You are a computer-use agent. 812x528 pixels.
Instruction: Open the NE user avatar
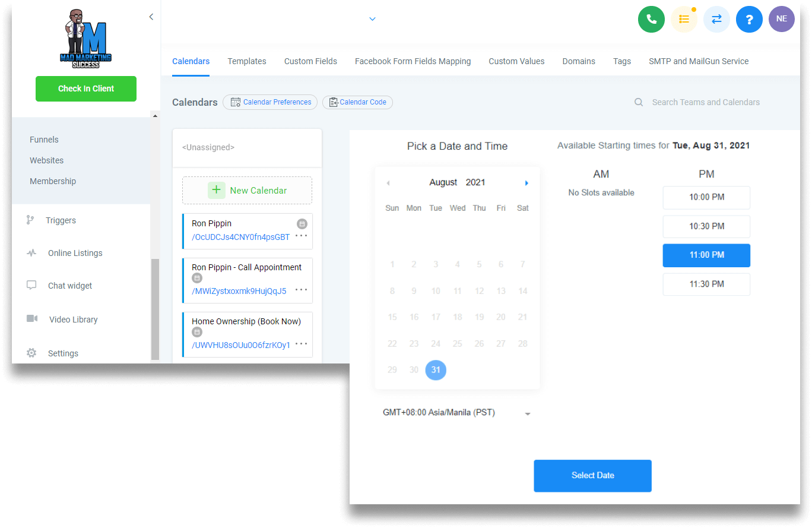click(781, 19)
